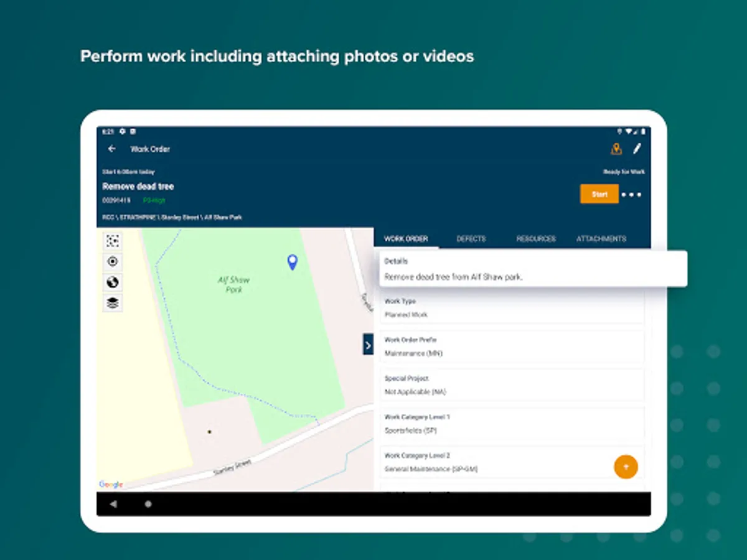Screen dimensions: 747x560
Task: Click the Remove dead tree title
Action: [x=138, y=186]
